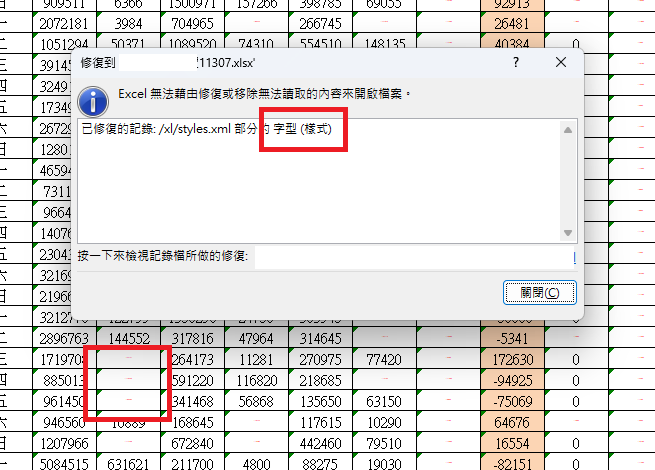This screenshot has width=655, height=470.
Task: Select cell with value 50371
Action: tap(128, 43)
